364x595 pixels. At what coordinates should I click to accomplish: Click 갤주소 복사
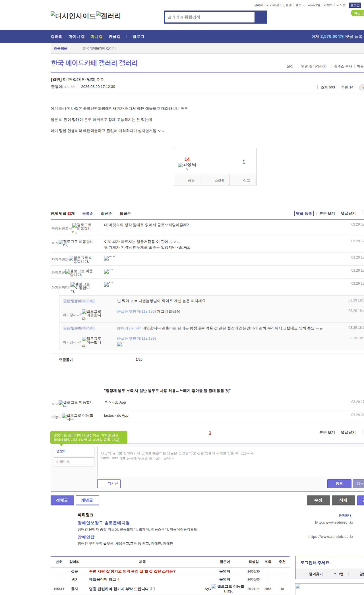pos(343,66)
